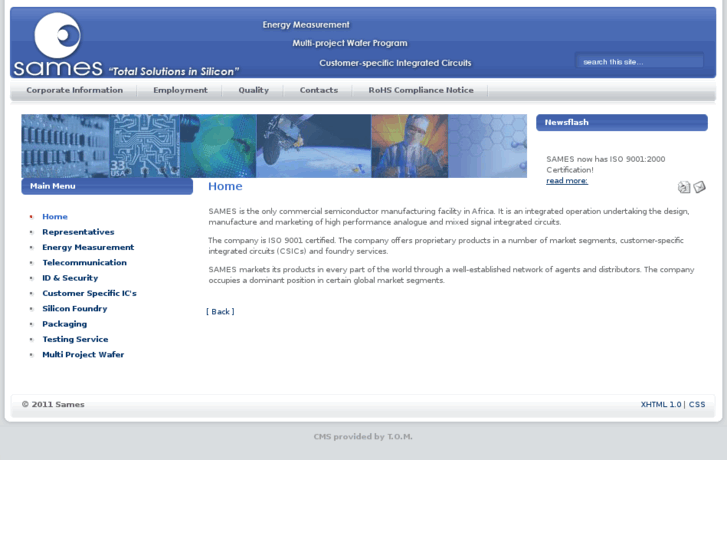
Task: Open Testing Service page
Action: click(75, 339)
